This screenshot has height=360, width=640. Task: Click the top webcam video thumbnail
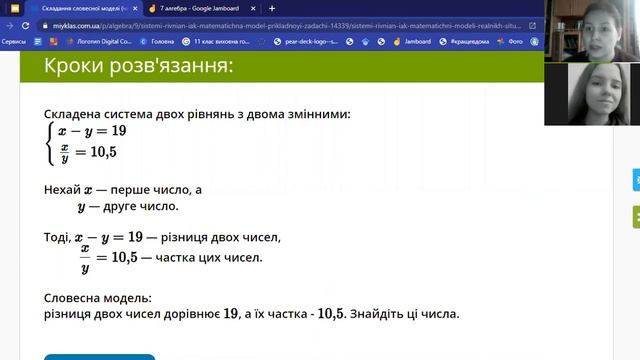pos(592,31)
